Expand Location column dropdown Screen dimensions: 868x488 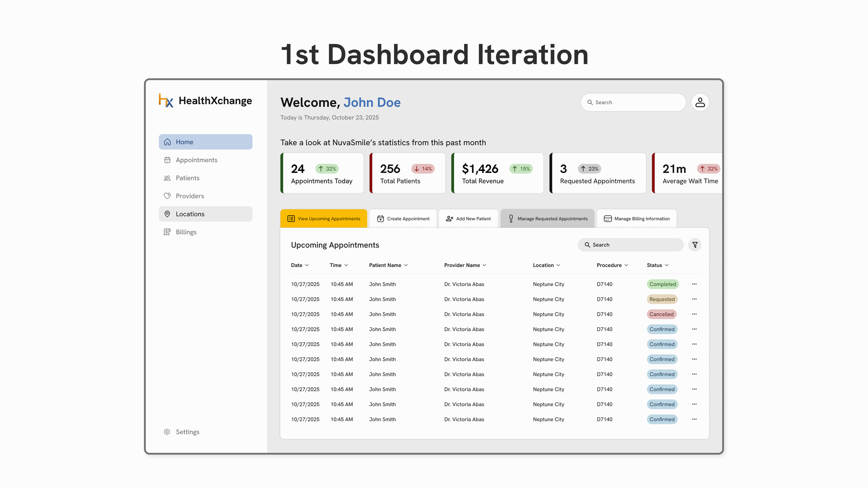click(x=558, y=265)
